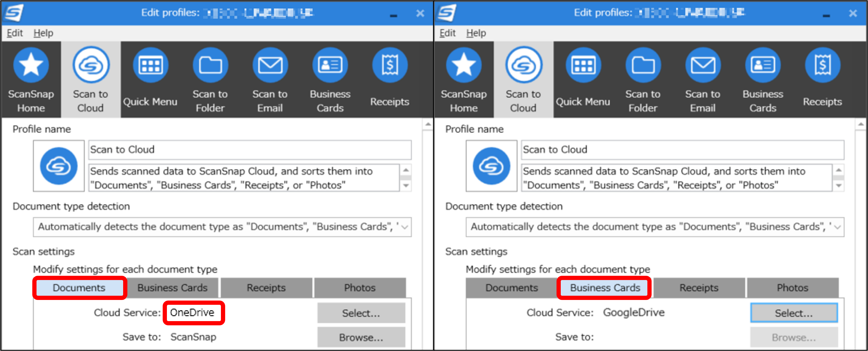Click ScanSnap logo in right title bar
868x351 pixels.
[447, 13]
